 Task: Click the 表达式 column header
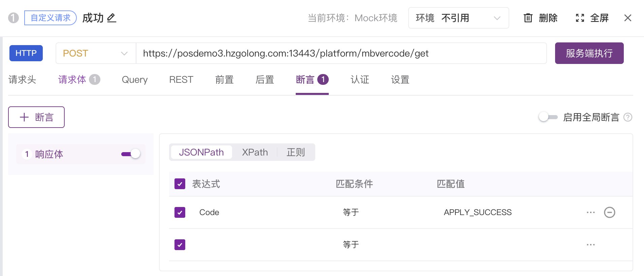tap(206, 184)
